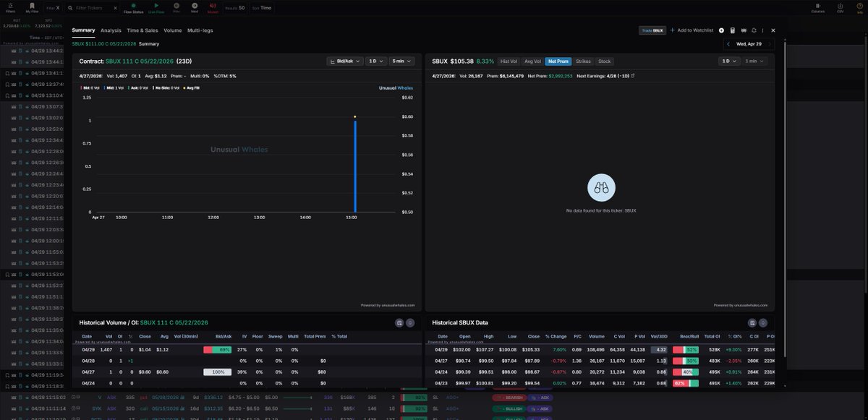Open the 1 min interval dropdown

[x=754, y=61]
